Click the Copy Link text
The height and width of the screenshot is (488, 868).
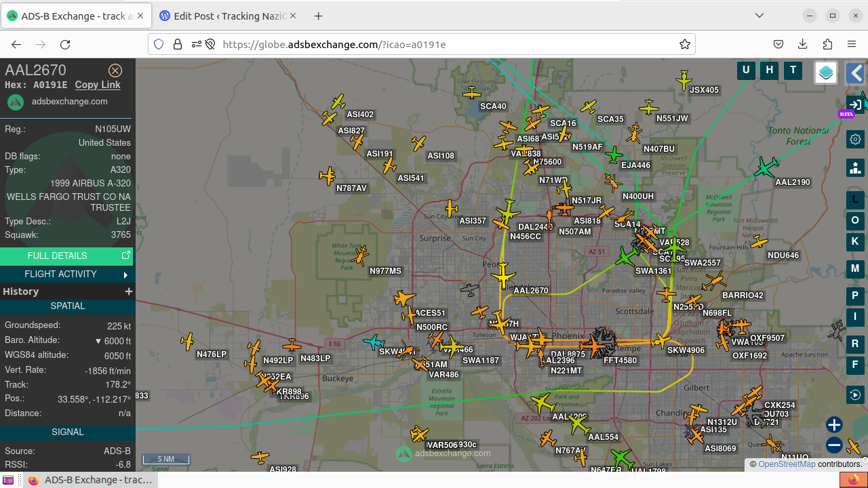coord(98,85)
